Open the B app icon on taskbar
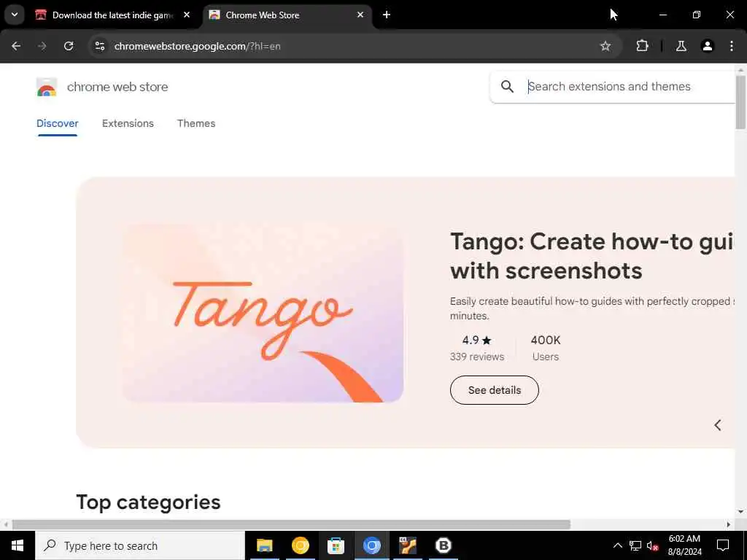Screen dimensions: 747x560 click(x=444, y=545)
